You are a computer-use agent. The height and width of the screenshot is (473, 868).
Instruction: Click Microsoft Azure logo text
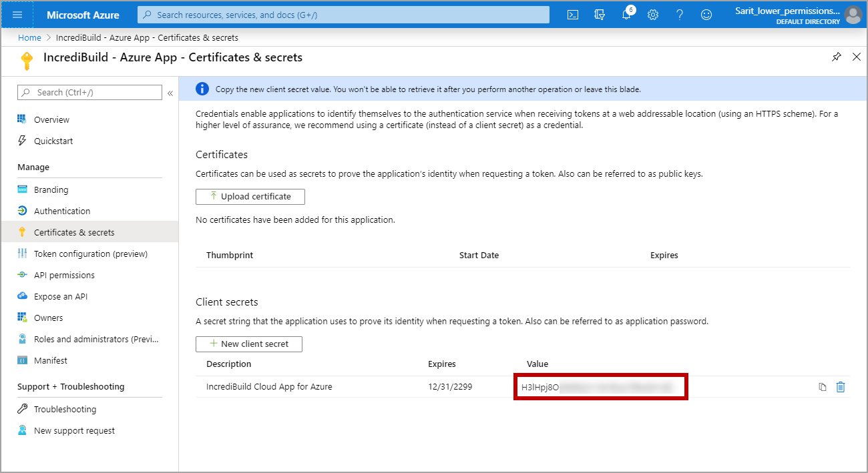point(83,15)
